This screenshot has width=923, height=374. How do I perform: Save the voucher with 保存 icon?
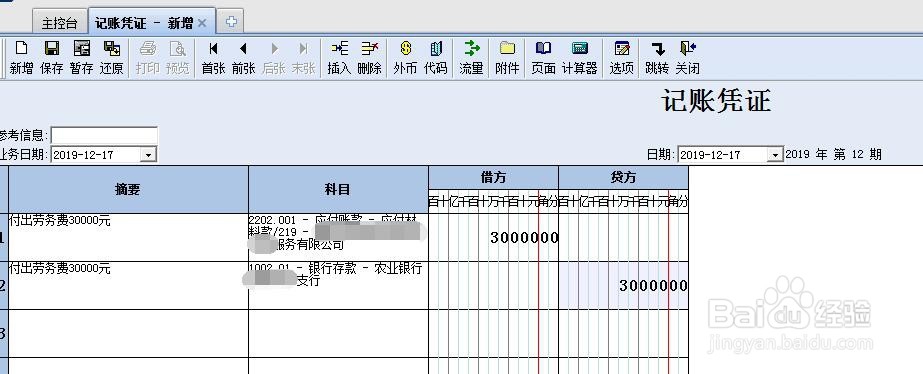pyautogui.click(x=52, y=57)
